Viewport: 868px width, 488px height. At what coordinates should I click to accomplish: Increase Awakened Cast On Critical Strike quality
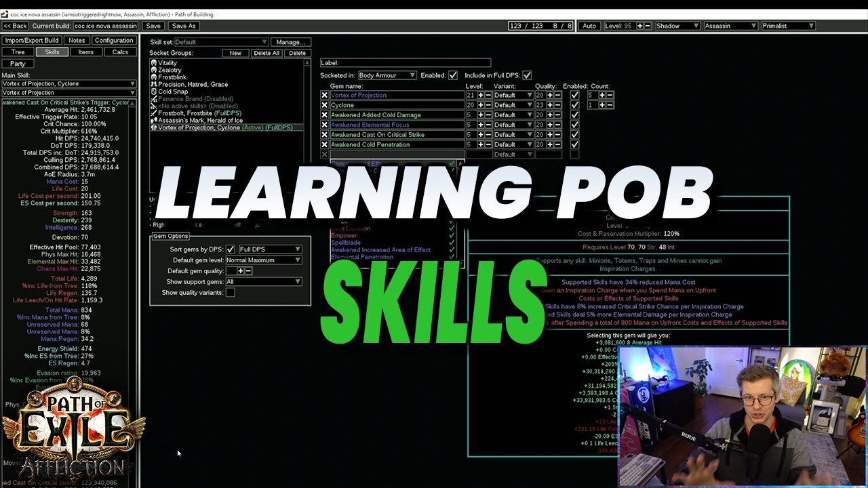pyautogui.click(x=551, y=135)
